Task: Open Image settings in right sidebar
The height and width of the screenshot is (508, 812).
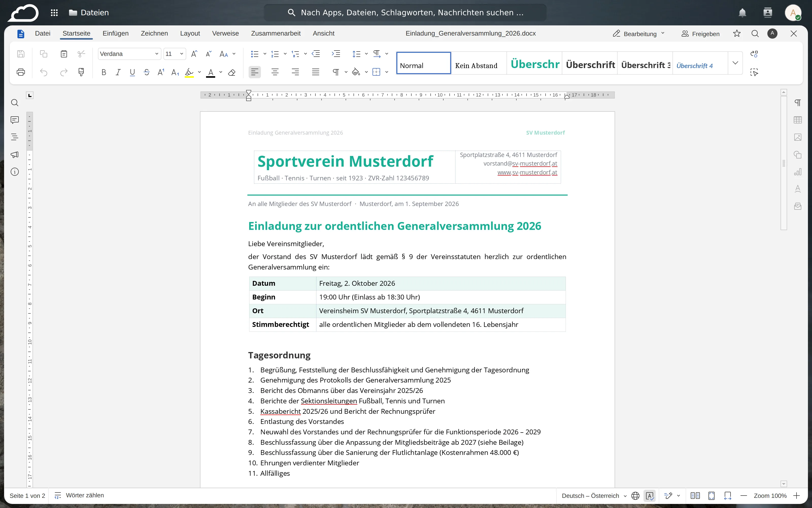Action: pos(798,137)
